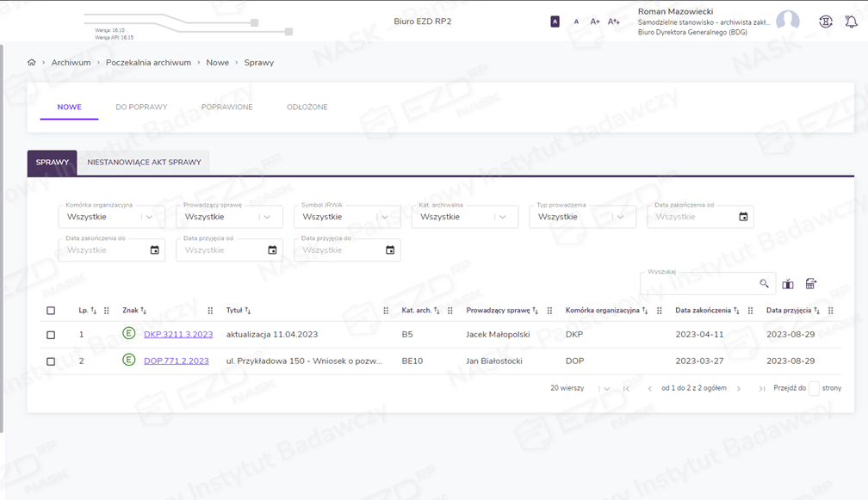The image size is (868, 500).
Task: Open user avatar profile picture
Action: click(x=787, y=22)
